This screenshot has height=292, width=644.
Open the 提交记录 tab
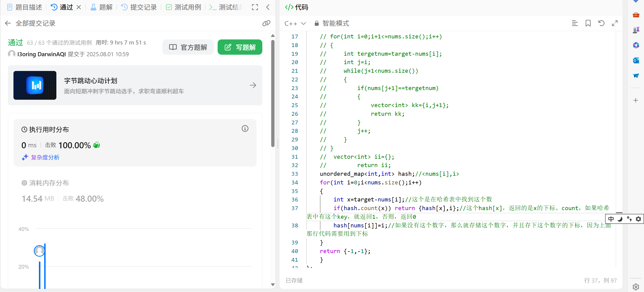coord(139,7)
